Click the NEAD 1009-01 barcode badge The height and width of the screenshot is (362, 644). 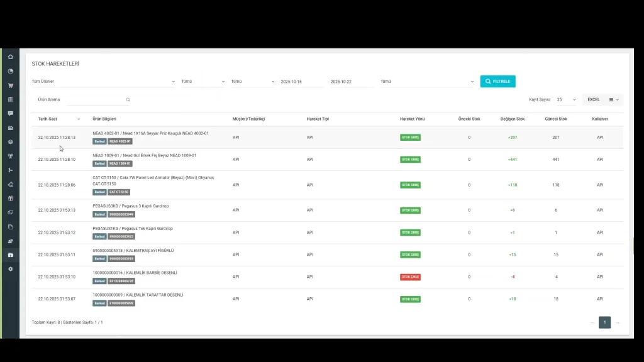pos(120,164)
